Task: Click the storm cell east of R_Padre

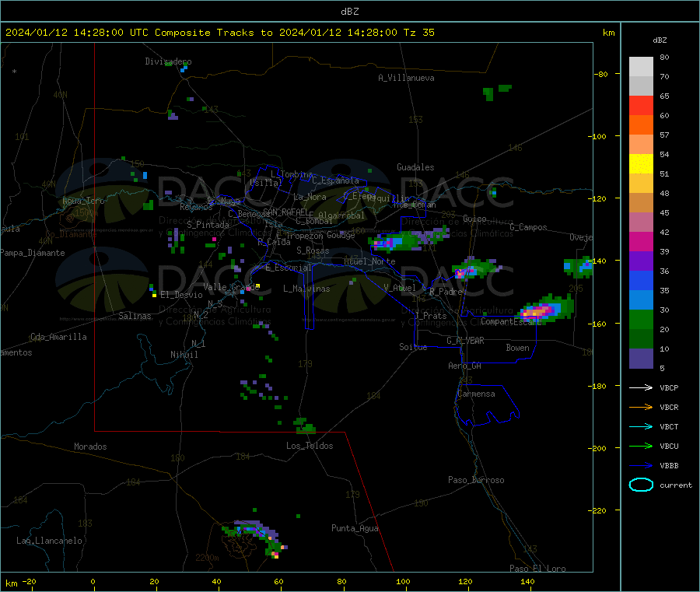Action: pos(476,268)
